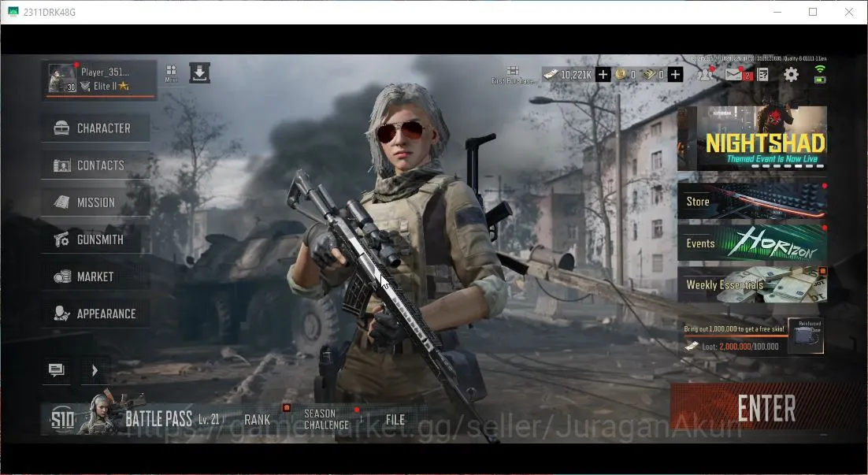The height and width of the screenshot is (475, 868).
Task: Open the chat message icon
Action: tap(57, 369)
